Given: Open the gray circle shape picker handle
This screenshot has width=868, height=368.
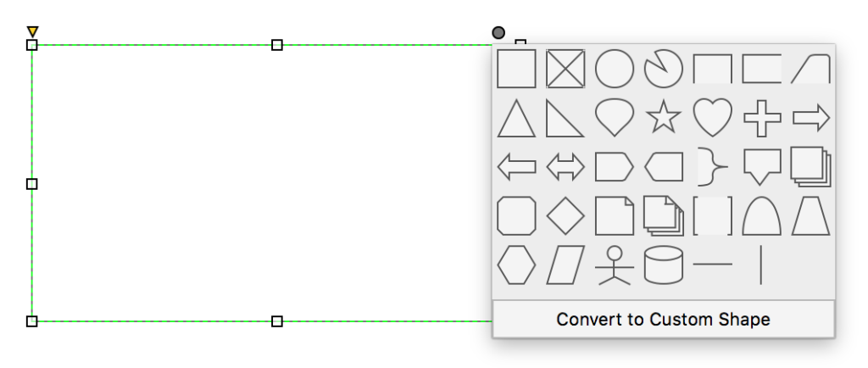Looking at the screenshot, I should pos(498,33).
